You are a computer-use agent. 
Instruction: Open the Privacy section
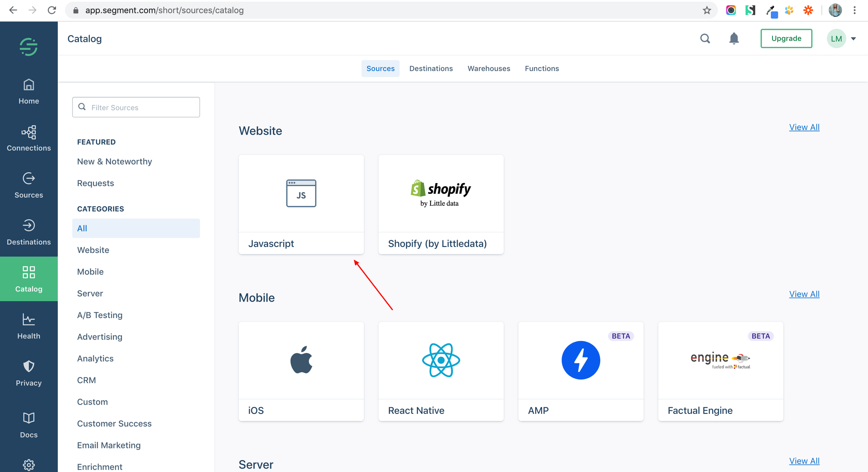tap(28, 372)
